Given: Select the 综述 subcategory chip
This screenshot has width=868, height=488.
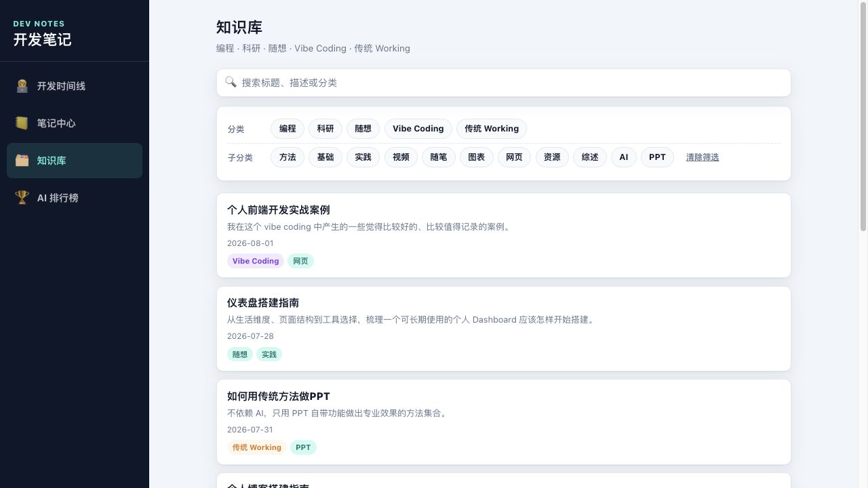Looking at the screenshot, I should 590,157.
